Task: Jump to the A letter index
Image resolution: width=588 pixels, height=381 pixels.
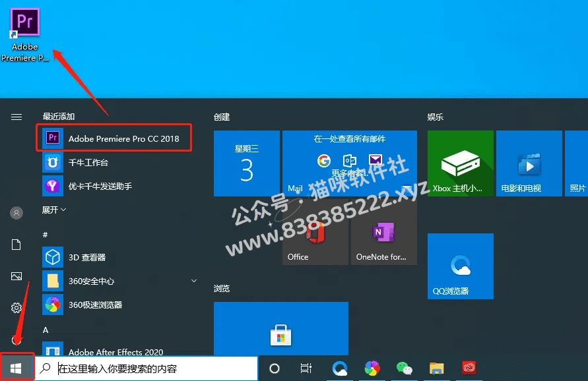Action: [46, 330]
